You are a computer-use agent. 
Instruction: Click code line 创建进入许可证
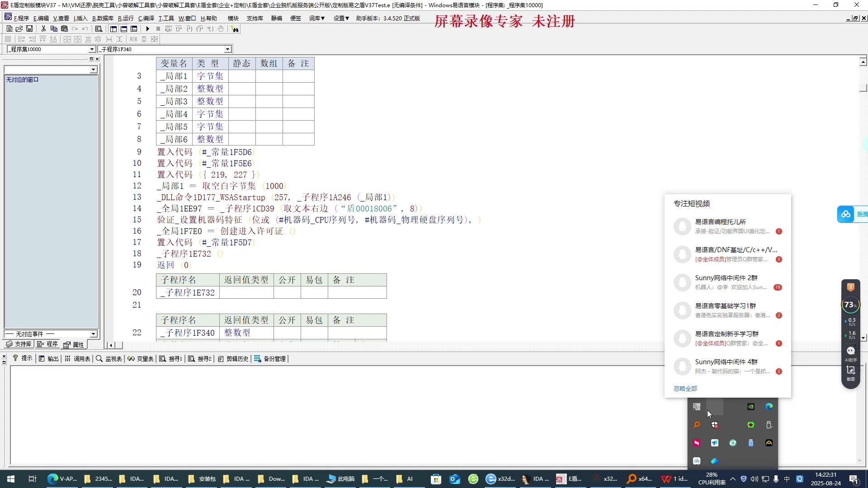click(226, 231)
